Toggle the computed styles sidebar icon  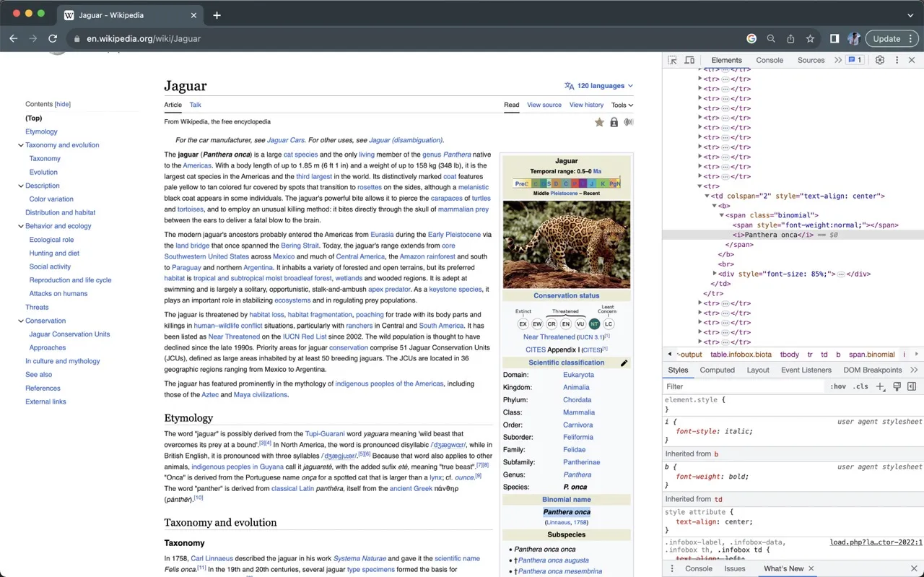[x=912, y=386]
